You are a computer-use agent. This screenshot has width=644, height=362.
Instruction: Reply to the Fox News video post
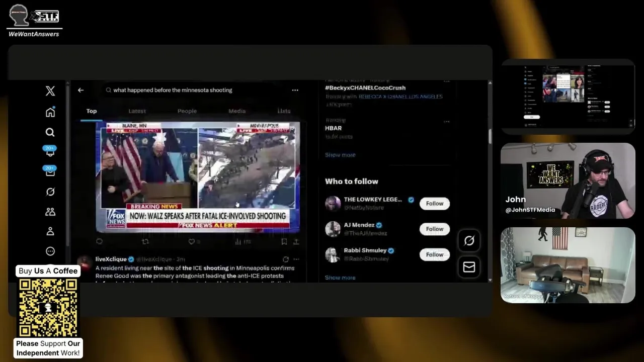click(x=99, y=242)
